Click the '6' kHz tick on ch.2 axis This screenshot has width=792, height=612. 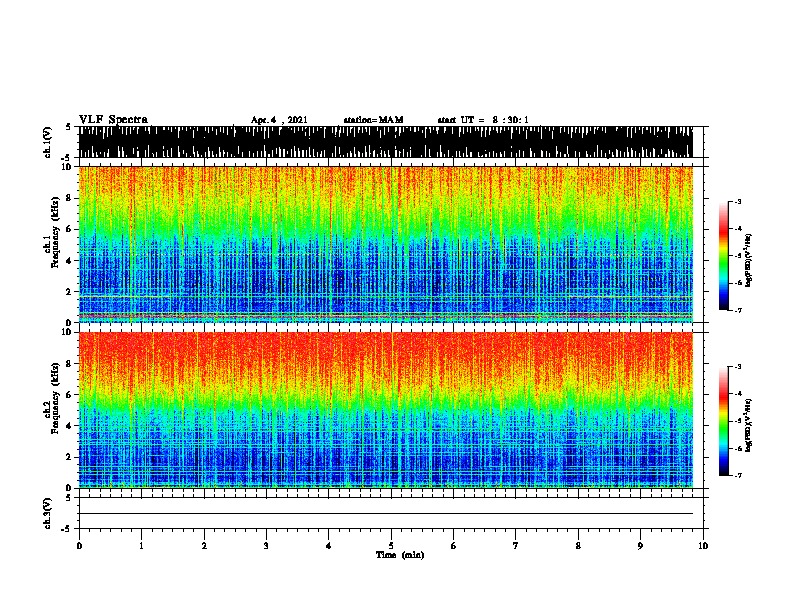[69, 395]
